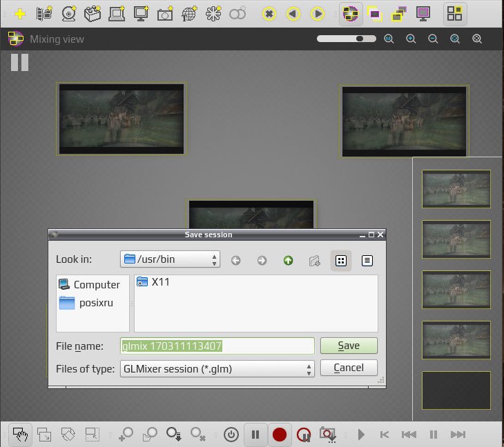Pause the recording with red circle-pause icon

tap(304, 435)
